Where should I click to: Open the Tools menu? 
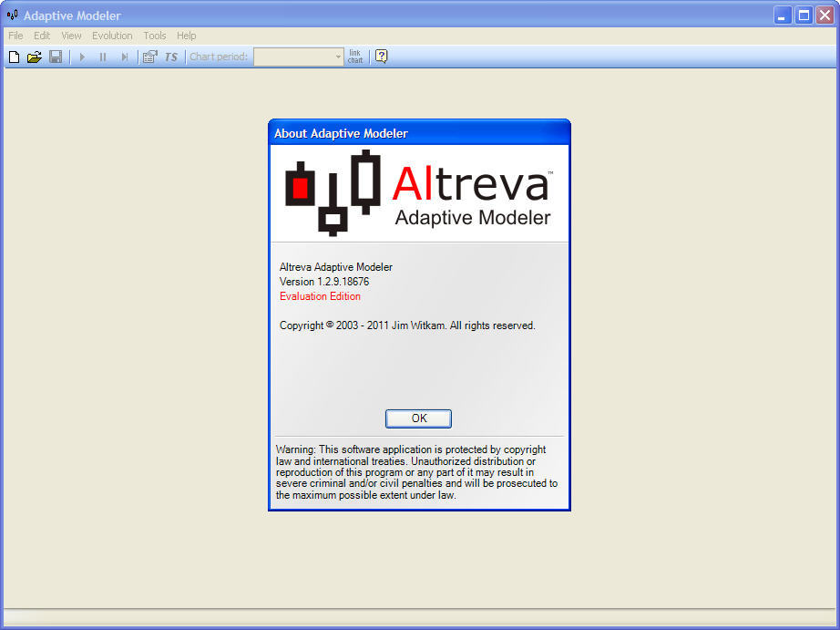[155, 36]
